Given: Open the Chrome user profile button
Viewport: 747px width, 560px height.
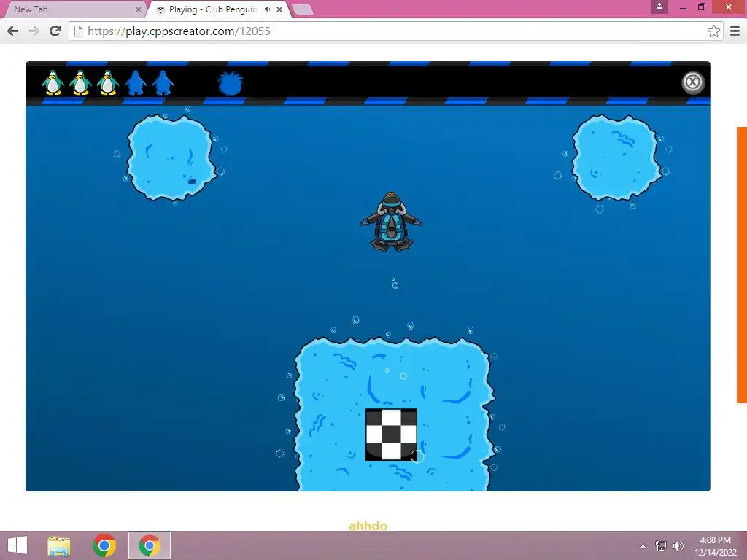Looking at the screenshot, I should tap(659, 7).
